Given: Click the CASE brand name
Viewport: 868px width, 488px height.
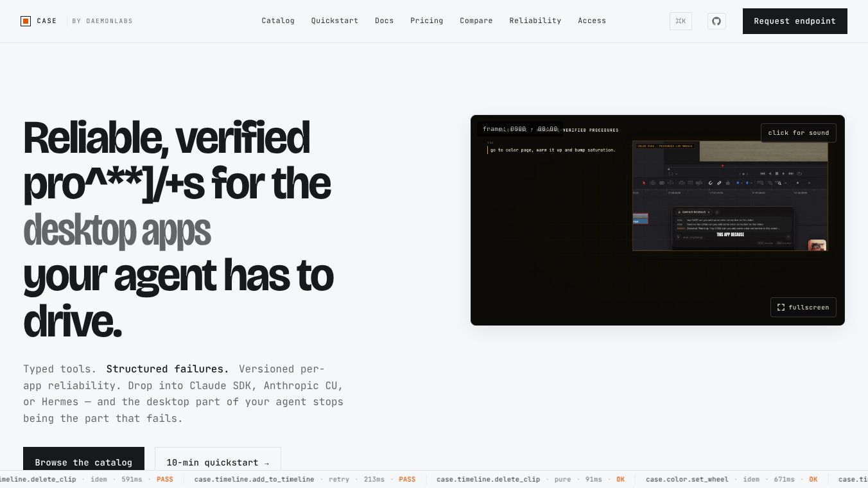Looking at the screenshot, I should coord(47,21).
